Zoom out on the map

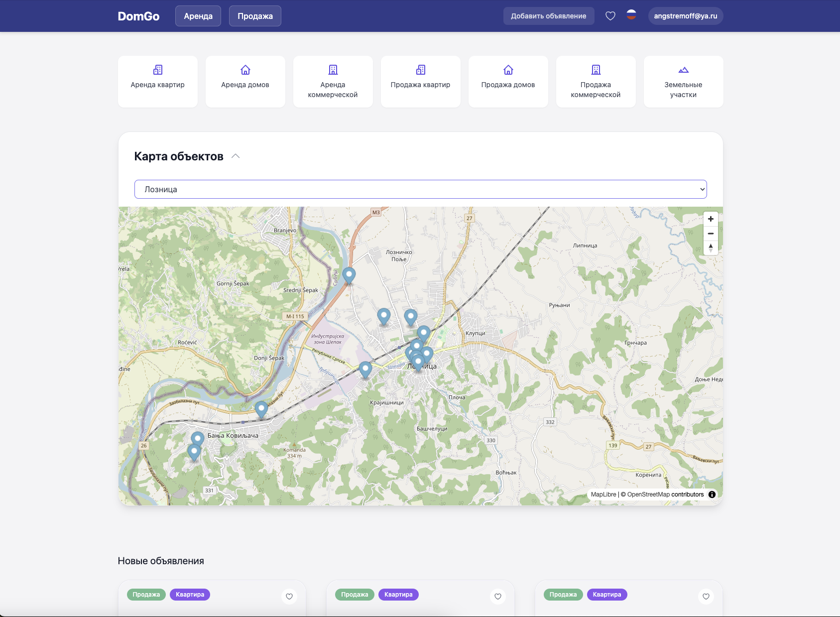point(711,234)
